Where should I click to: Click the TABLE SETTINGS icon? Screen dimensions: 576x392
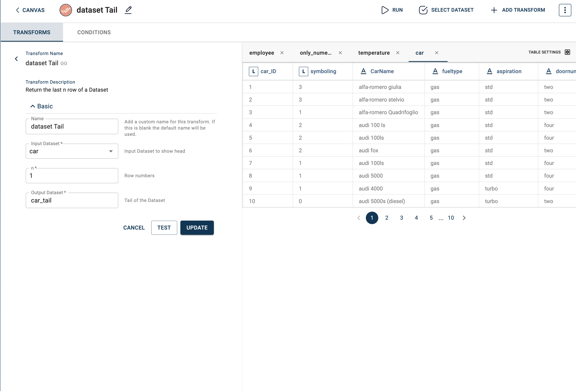click(568, 52)
